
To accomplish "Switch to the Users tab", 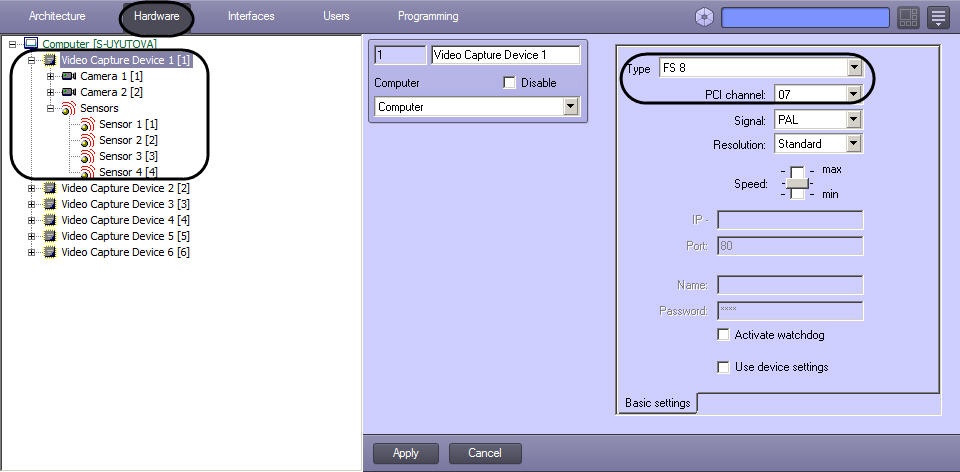I will pyautogui.click(x=336, y=16).
